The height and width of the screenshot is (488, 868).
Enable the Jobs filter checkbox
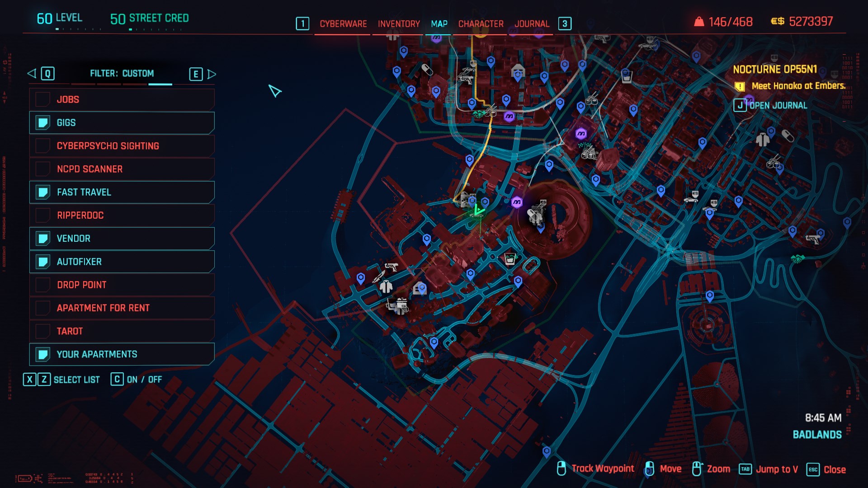[43, 99]
